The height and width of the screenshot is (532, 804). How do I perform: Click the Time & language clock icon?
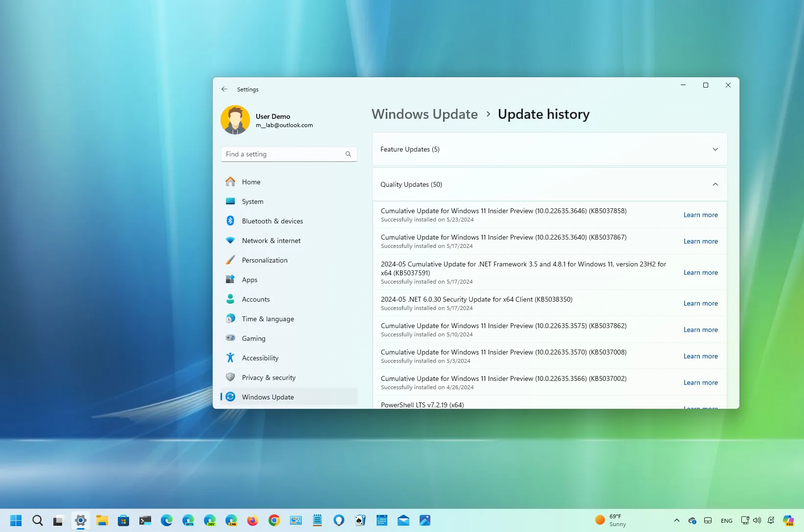tap(230, 318)
